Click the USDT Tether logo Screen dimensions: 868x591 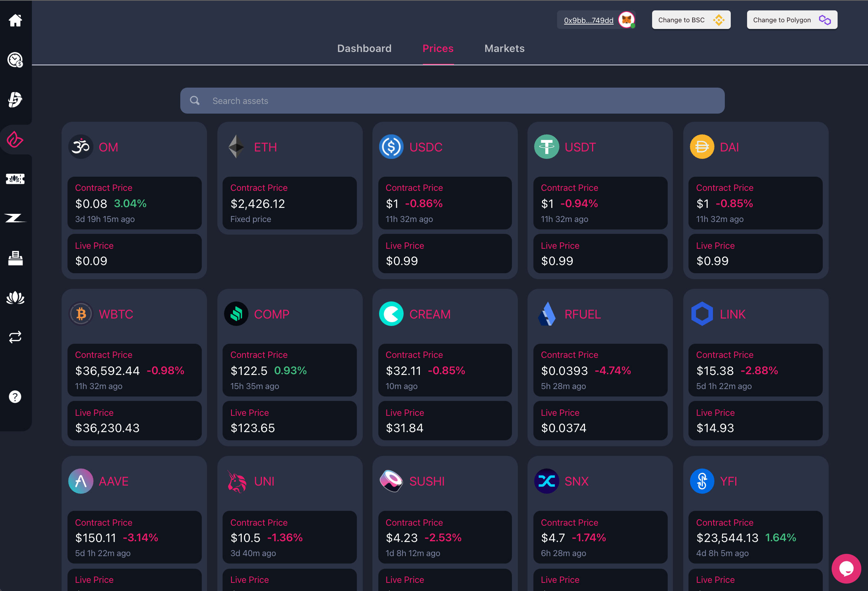click(x=546, y=147)
